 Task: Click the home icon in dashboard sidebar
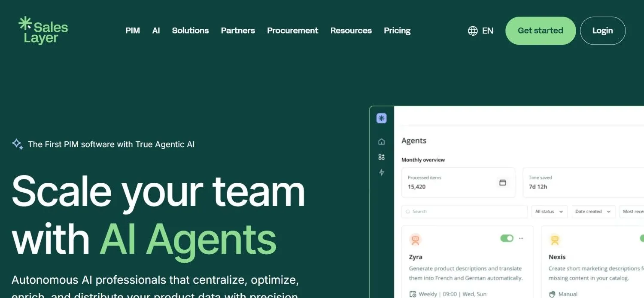pos(382,141)
